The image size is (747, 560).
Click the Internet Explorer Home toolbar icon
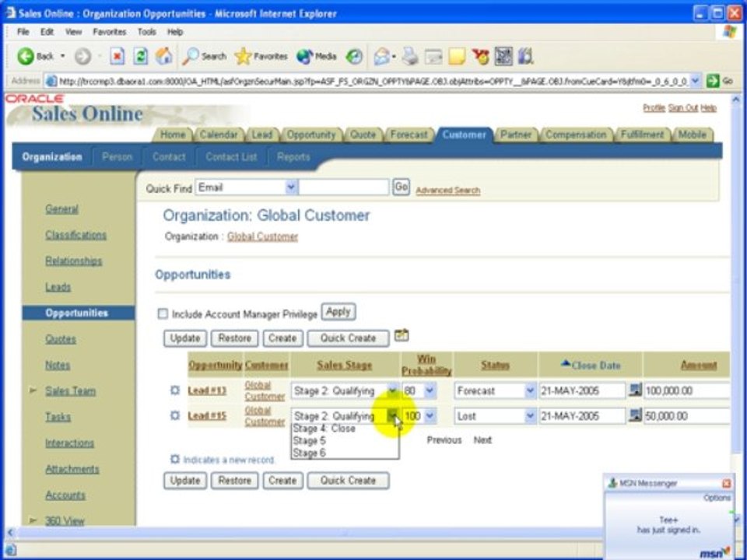pos(163,56)
